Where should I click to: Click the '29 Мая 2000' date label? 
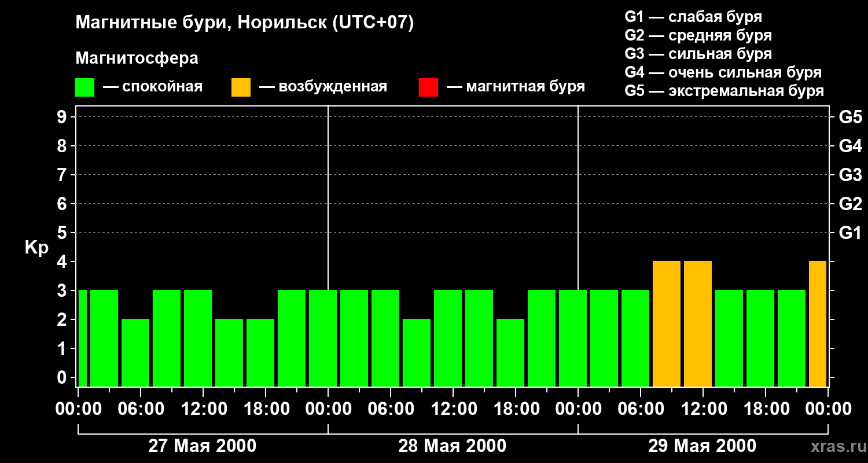(702, 446)
